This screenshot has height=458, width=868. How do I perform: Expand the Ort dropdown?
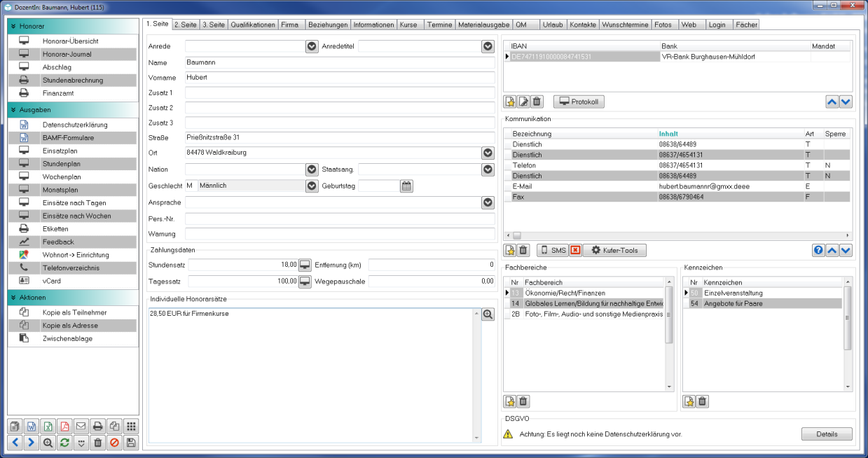click(488, 153)
